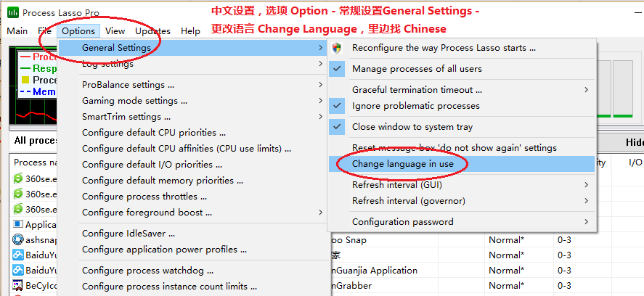Choose Configure IdleSaver menu entry

pos(129,234)
